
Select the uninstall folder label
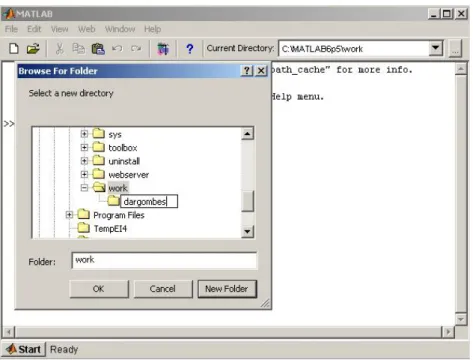coord(124,161)
